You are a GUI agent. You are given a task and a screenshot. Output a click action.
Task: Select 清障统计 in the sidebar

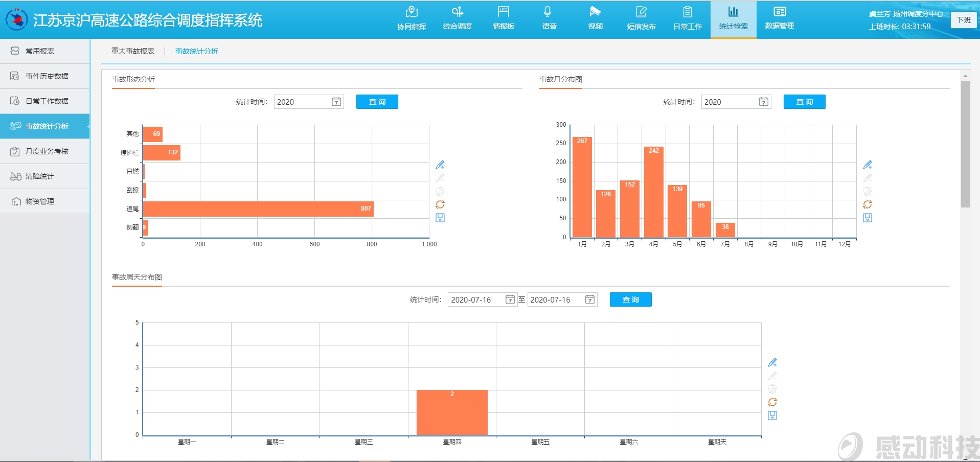[40, 176]
